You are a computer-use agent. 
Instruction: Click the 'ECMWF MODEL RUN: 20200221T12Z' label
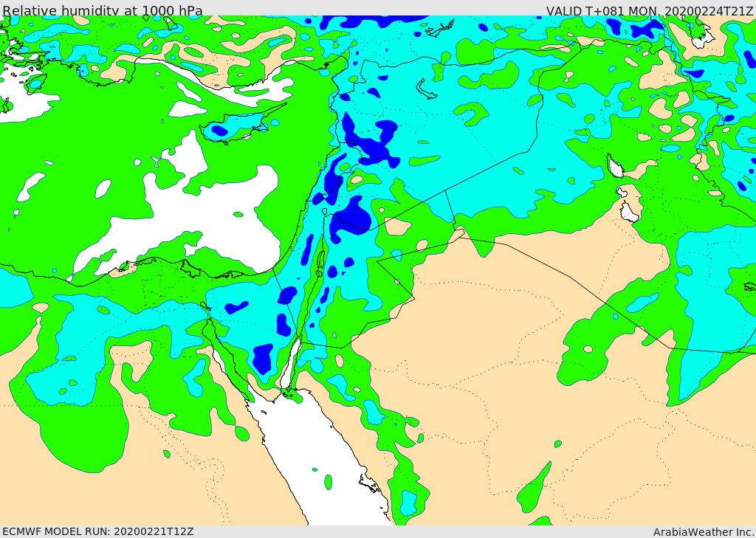coord(98,532)
